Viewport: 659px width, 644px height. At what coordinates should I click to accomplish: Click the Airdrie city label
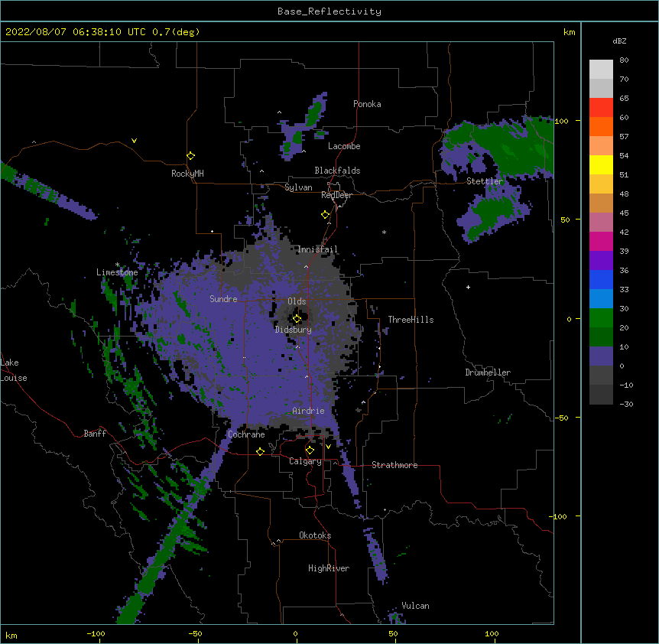click(x=309, y=411)
